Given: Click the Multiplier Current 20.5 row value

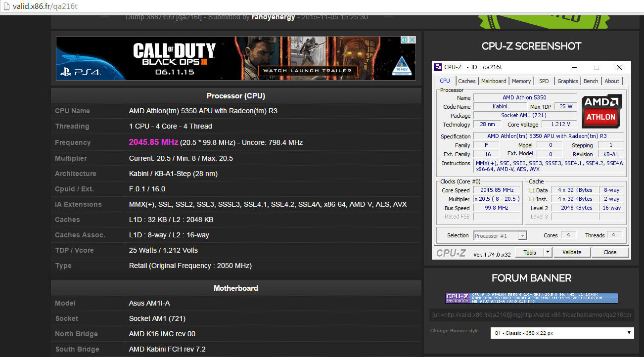Looking at the screenshot, I should pyautogui.click(x=181, y=158).
